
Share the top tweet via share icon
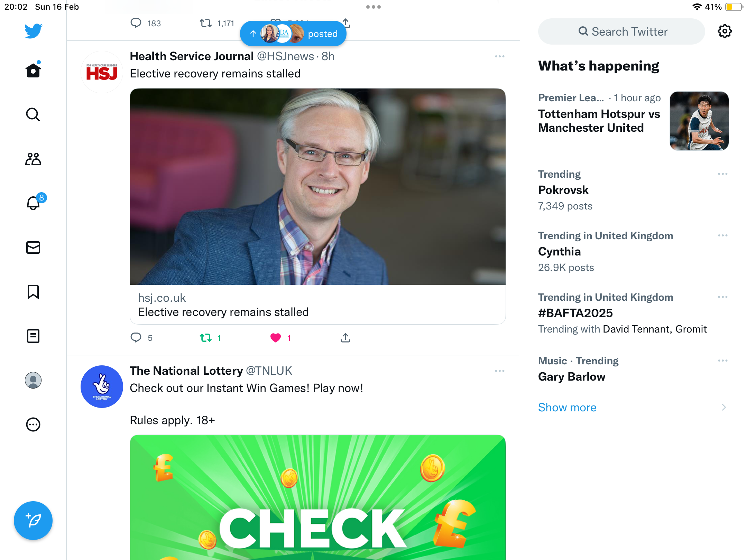click(346, 23)
